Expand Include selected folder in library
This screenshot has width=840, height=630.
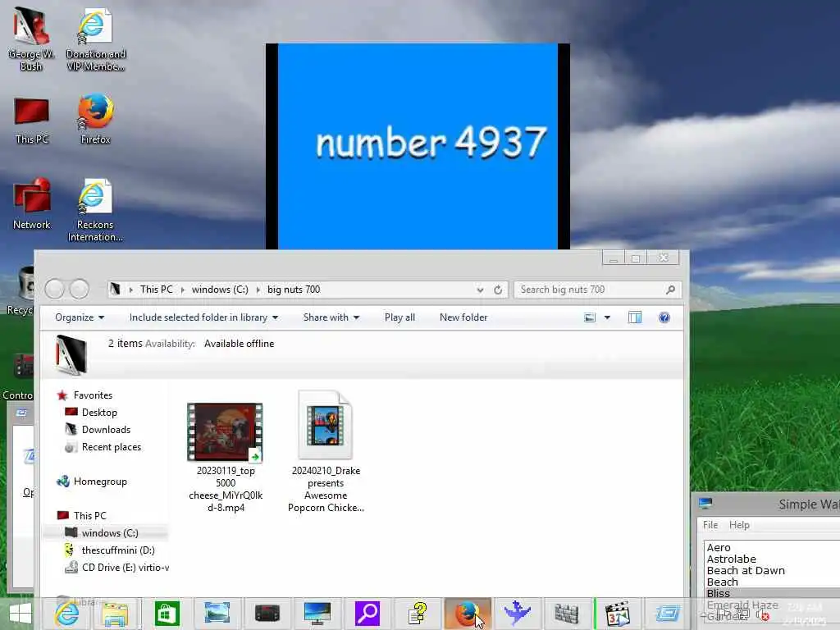click(203, 317)
